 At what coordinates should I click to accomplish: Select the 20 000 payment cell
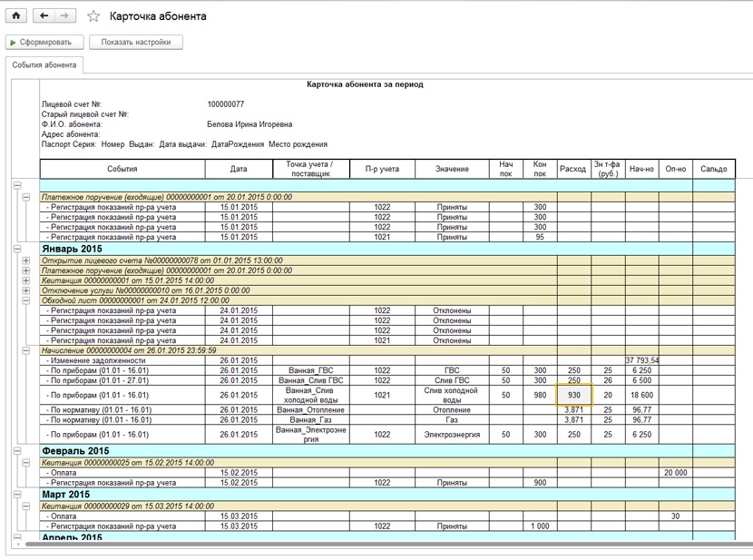(x=675, y=473)
